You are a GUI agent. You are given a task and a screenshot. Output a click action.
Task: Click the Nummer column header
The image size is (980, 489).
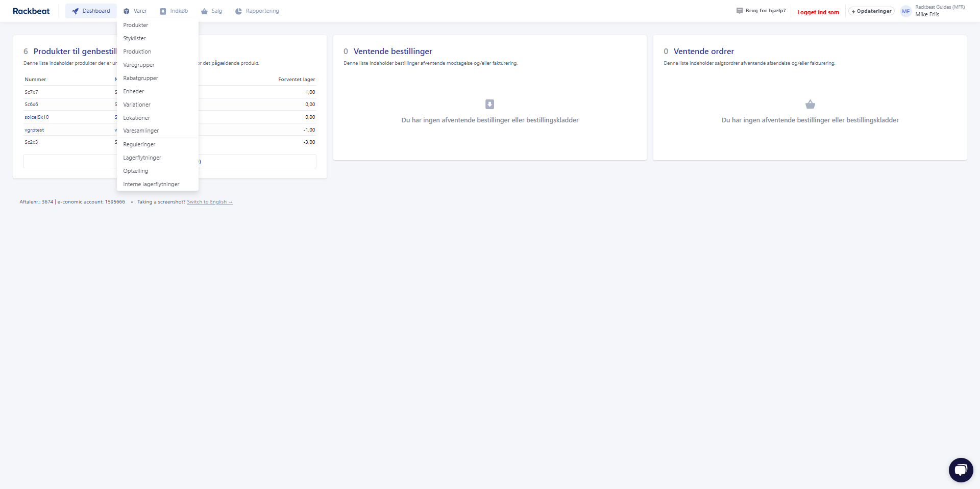pyautogui.click(x=35, y=80)
